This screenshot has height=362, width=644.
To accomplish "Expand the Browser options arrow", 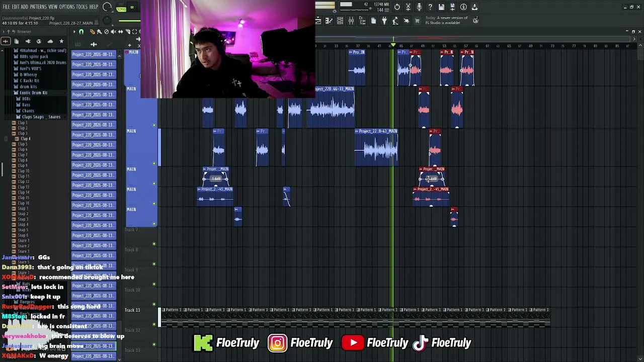I will [x=4, y=32].
